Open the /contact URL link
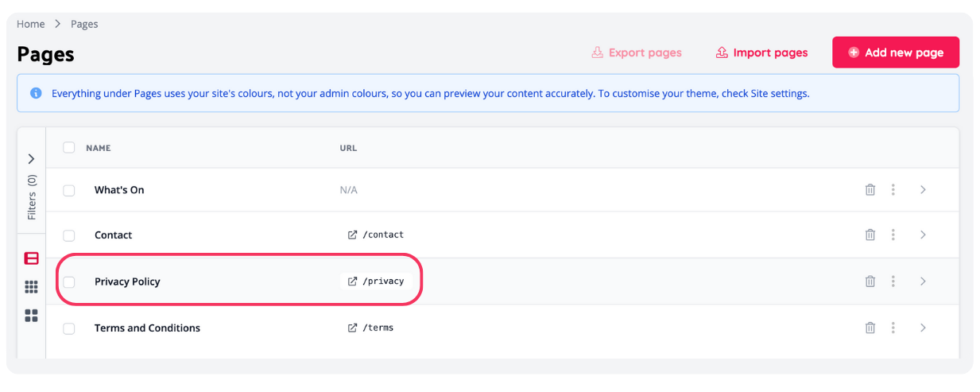Viewport: 980px width, 392px height. tap(376, 235)
